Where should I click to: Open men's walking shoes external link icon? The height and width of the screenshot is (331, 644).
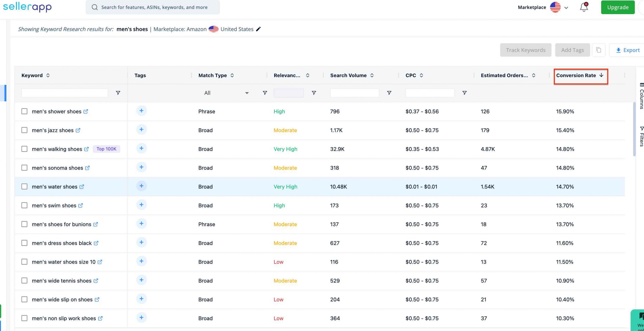click(x=86, y=149)
